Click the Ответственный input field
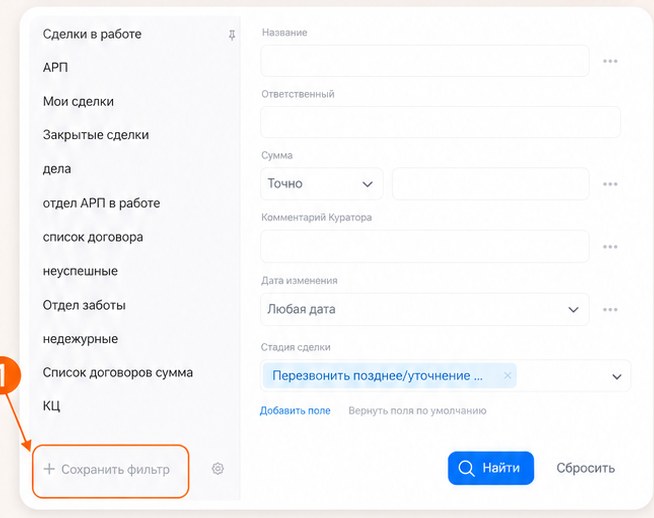This screenshot has height=518, width=654. (x=440, y=122)
